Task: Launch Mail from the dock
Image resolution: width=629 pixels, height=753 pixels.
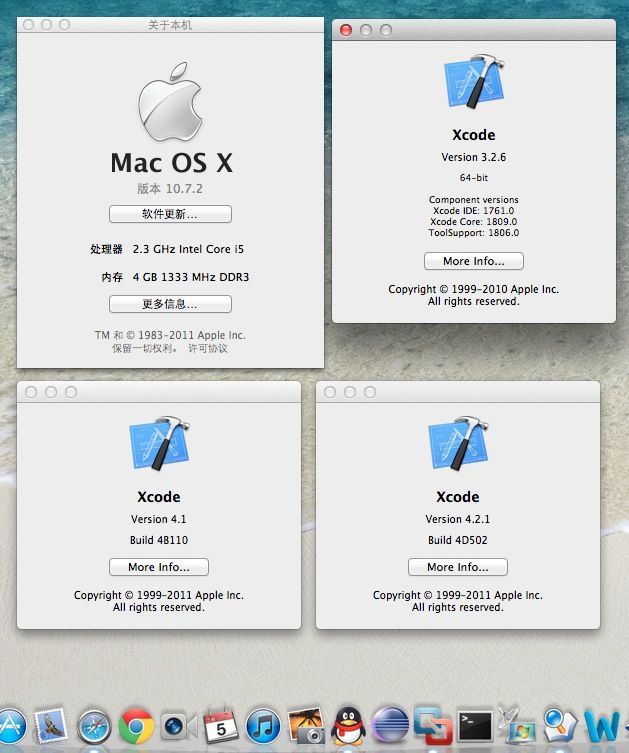Action: tap(50, 725)
